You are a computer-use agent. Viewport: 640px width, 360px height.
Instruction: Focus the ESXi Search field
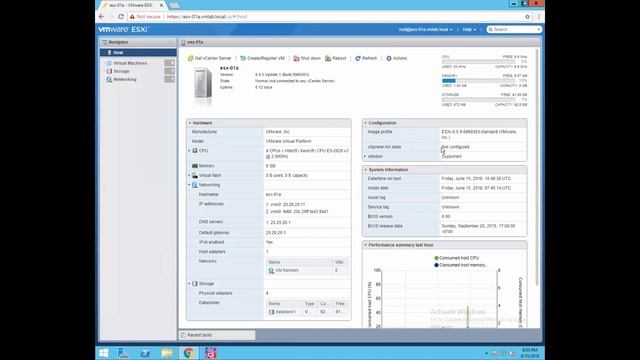(514, 29)
